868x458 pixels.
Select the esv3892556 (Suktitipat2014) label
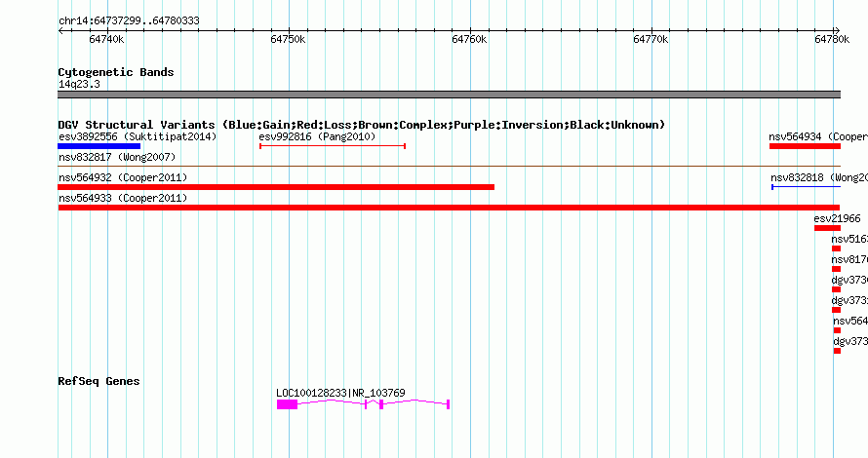(x=138, y=136)
